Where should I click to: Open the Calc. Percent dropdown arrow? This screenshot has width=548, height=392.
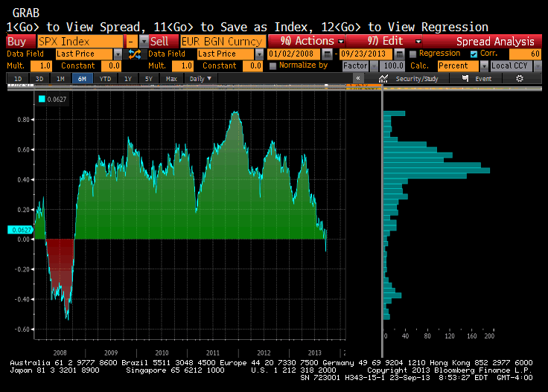(x=484, y=65)
